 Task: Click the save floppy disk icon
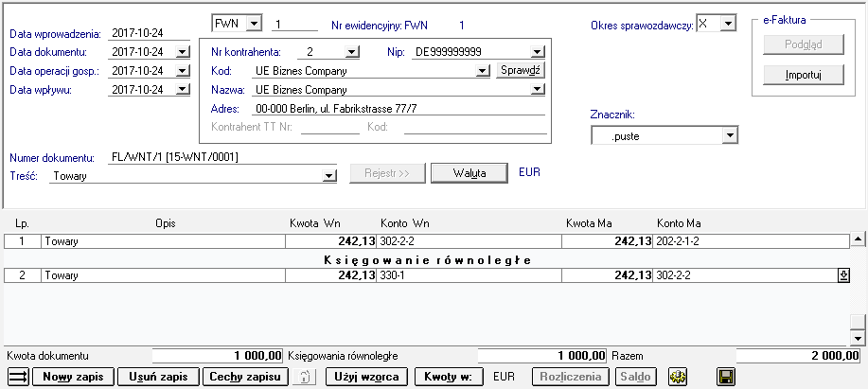(x=728, y=377)
